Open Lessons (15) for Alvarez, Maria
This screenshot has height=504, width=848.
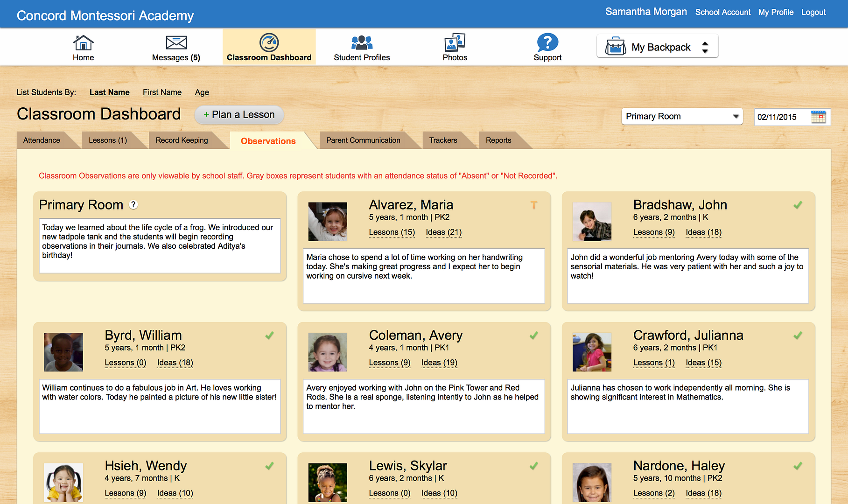click(x=392, y=232)
